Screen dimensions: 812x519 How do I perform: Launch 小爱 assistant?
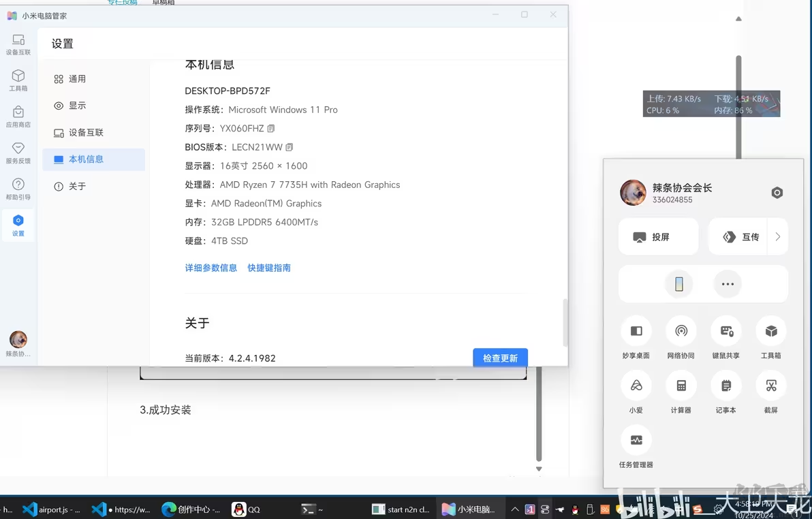click(636, 392)
